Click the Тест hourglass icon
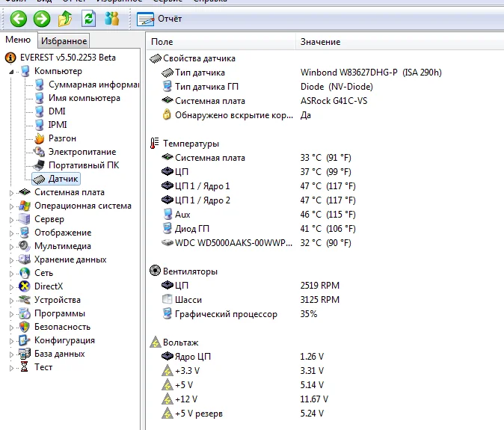The image size is (504, 430). pyautogui.click(x=25, y=367)
